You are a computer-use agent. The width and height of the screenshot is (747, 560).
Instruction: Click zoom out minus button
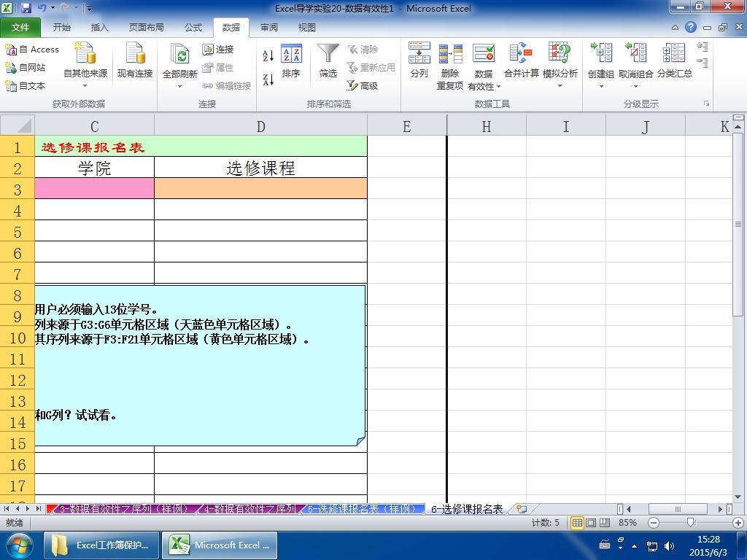654,523
